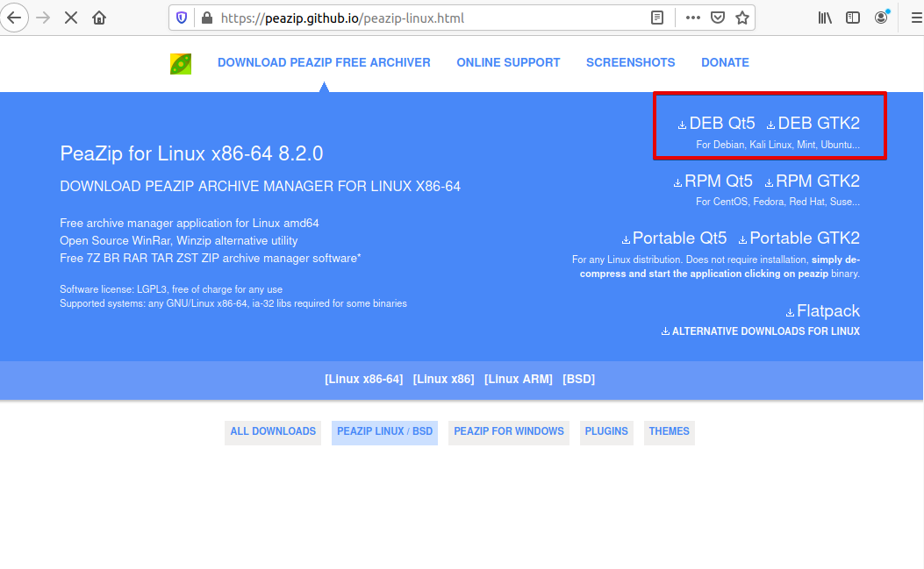Click the forward navigation arrow
924x569 pixels.
point(43,18)
